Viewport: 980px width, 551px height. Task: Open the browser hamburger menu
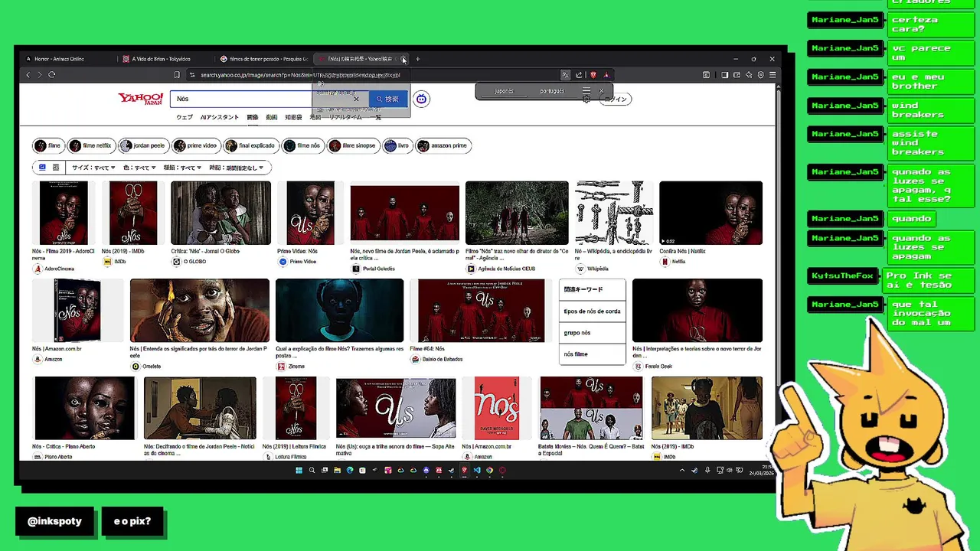pos(773,75)
